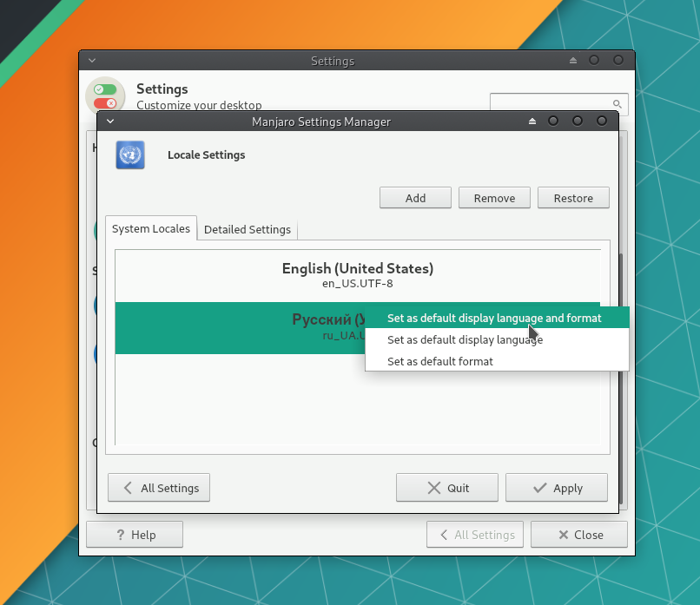Viewport: 700px width, 605px height.
Task: Close the Manjaro Settings Manager window
Action: [602, 121]
